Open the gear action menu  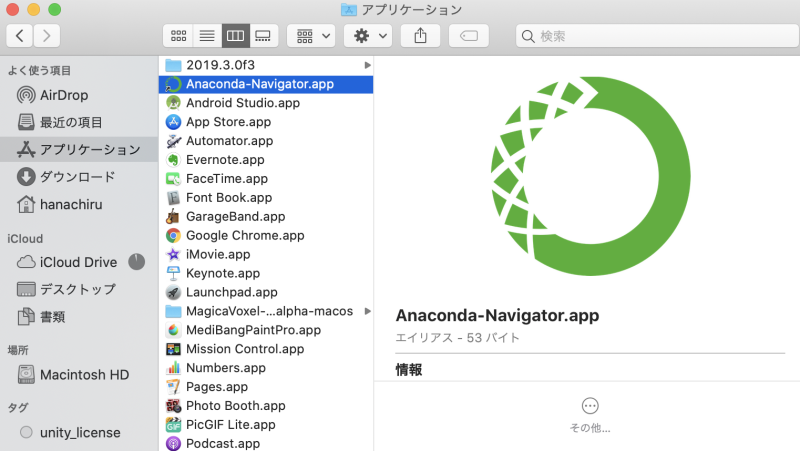click(368, 36)
